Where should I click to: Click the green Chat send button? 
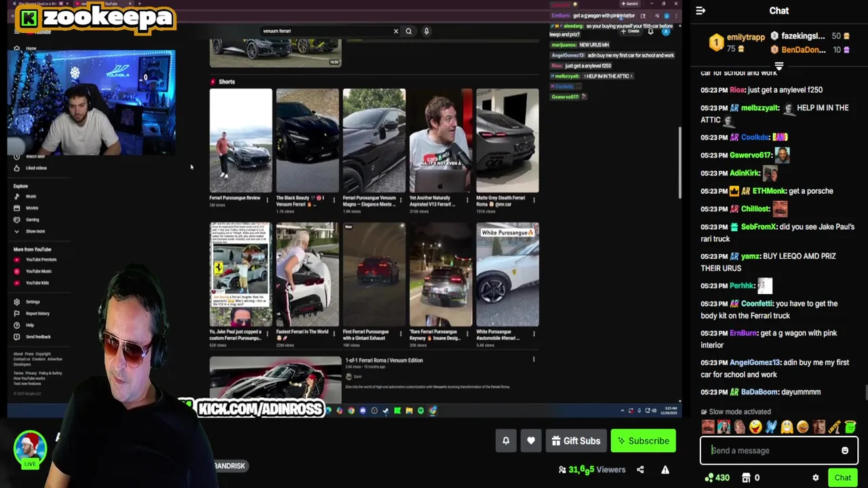[x=843, y=478]
